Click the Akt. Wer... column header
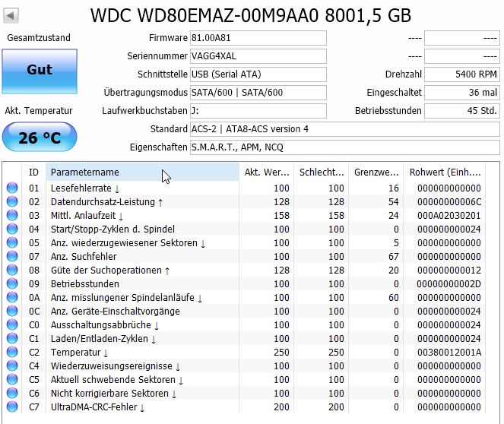This screenshot has width=504, height=424. 267,172
